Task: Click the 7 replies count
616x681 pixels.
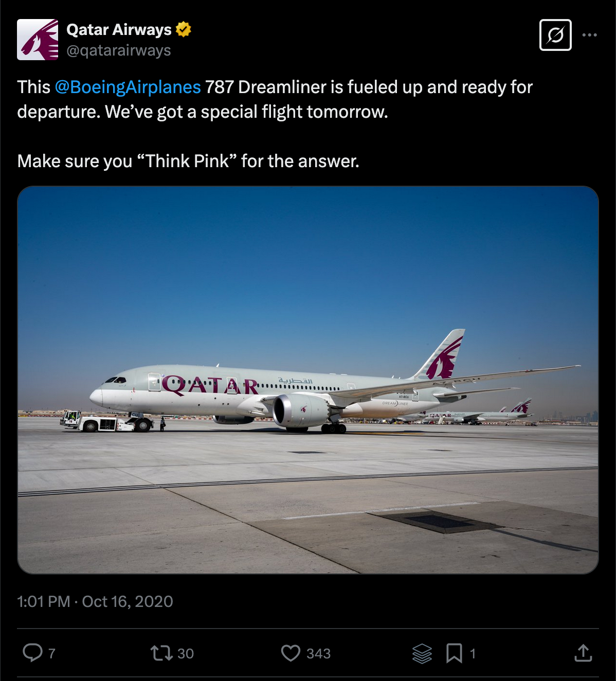Action: [51, 654]
